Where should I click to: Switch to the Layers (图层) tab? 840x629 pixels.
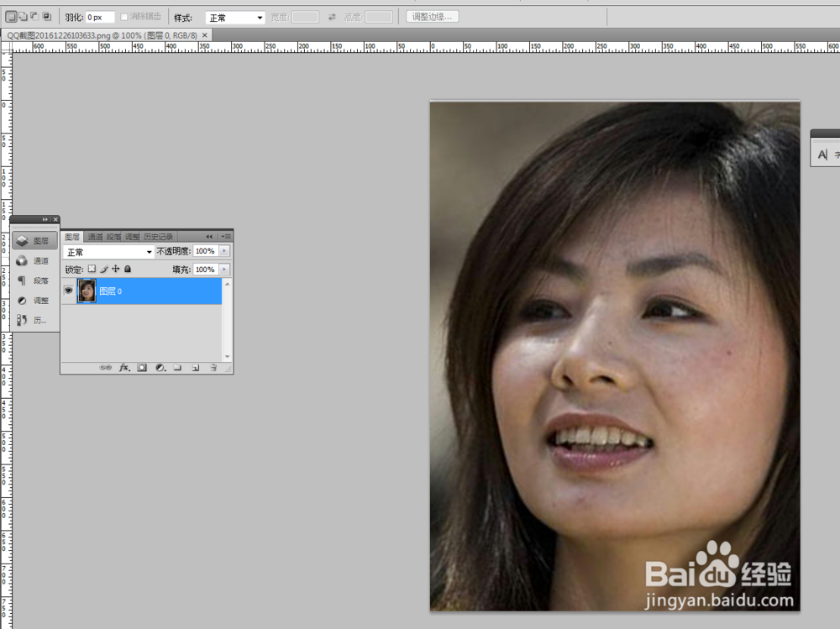pyautogui.click(x=71, y=237)
